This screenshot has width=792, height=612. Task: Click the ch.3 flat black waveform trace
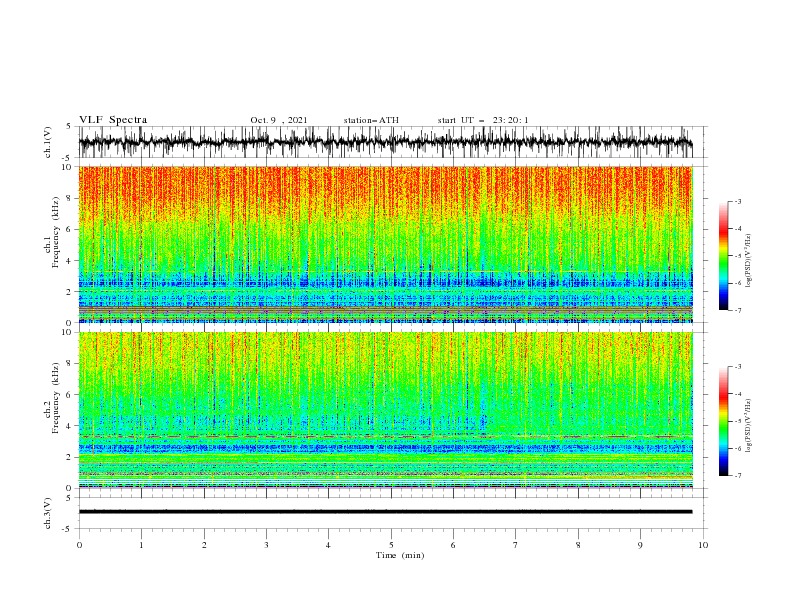tap(385, 512)
